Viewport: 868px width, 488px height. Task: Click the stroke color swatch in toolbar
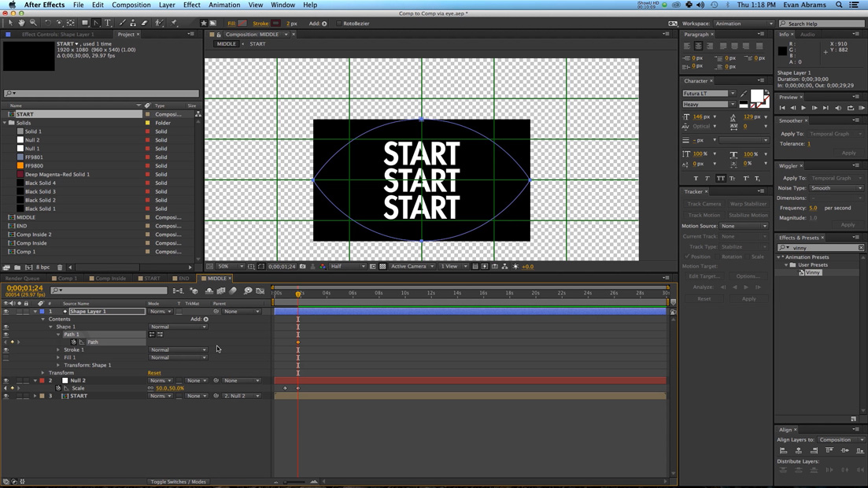click(x=275, y=24)
